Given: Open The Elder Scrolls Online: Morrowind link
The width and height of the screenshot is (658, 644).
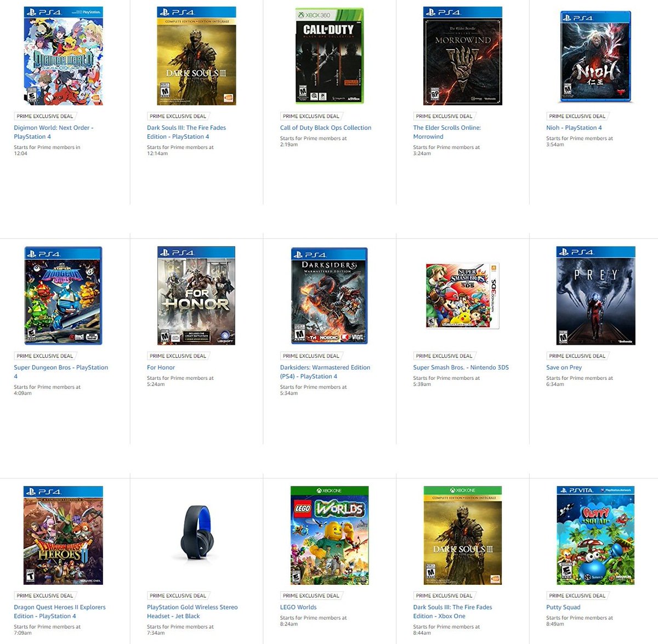Looking at the screenshot, I should tap(447, 132).
